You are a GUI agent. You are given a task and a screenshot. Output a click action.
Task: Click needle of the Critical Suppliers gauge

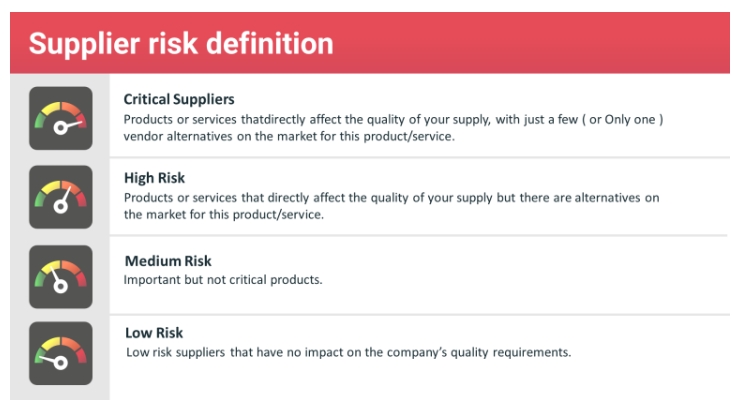tap(71, 125)
